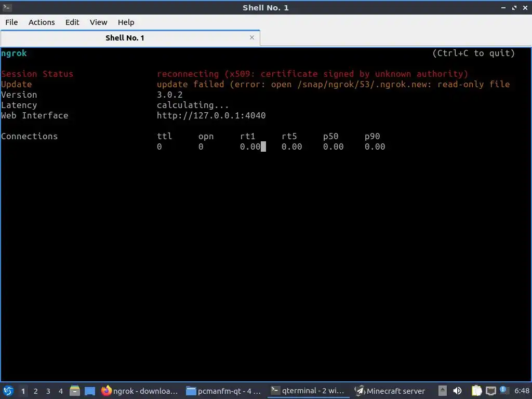Viewport: 532px width, 399px height.
Task: Open removable media eject tray icon
Action: (442, 391)
